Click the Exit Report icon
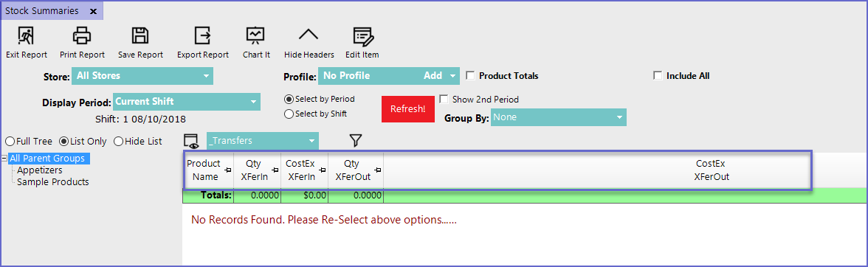 [26, 35]
